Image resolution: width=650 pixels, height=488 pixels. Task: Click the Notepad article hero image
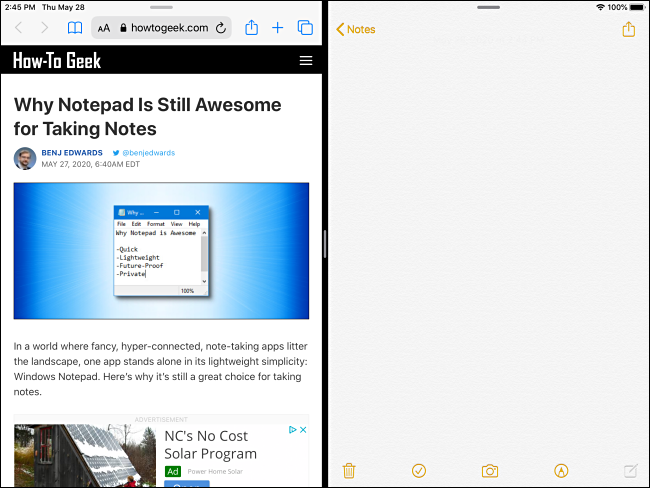(161, 251)
